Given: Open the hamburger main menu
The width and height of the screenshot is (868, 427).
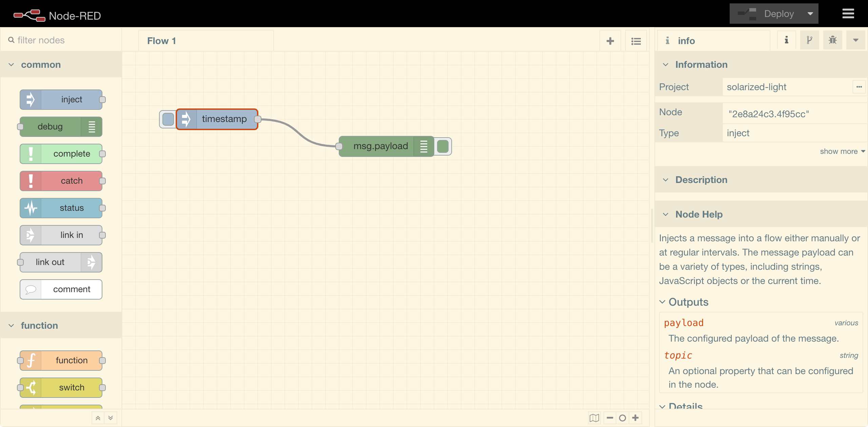Looking at the screenshot, I should pyautogui.click(x=848, y=14).
